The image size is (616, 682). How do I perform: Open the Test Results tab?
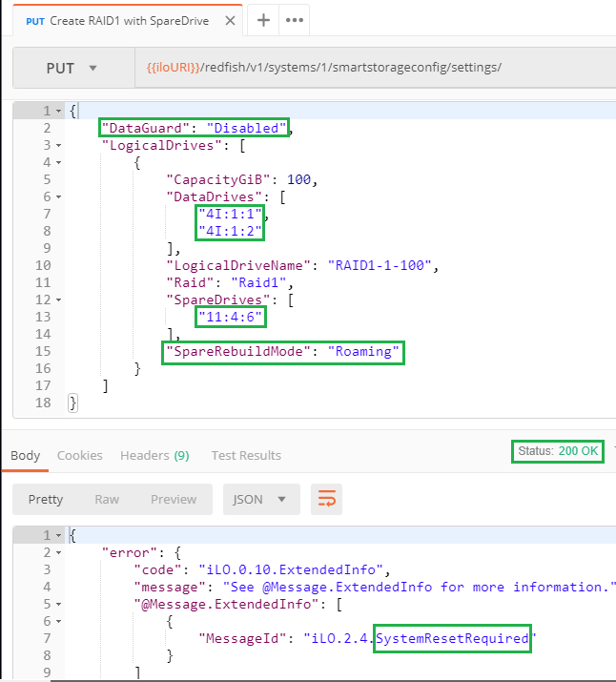[246, 455]
